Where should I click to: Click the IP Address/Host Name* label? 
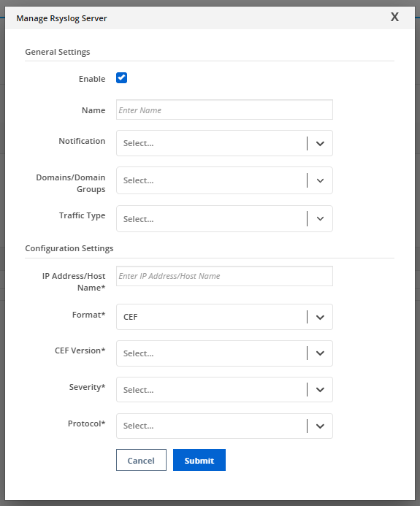(74, 282)
